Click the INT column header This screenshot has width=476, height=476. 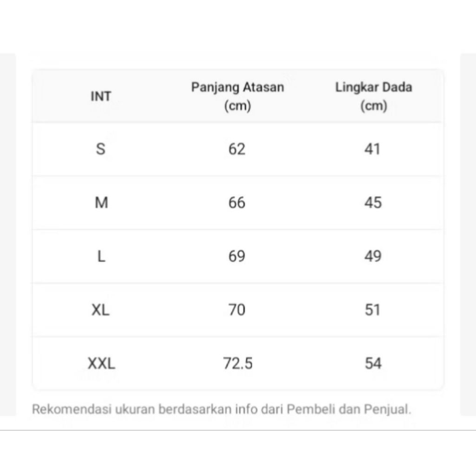click(101, 96)
